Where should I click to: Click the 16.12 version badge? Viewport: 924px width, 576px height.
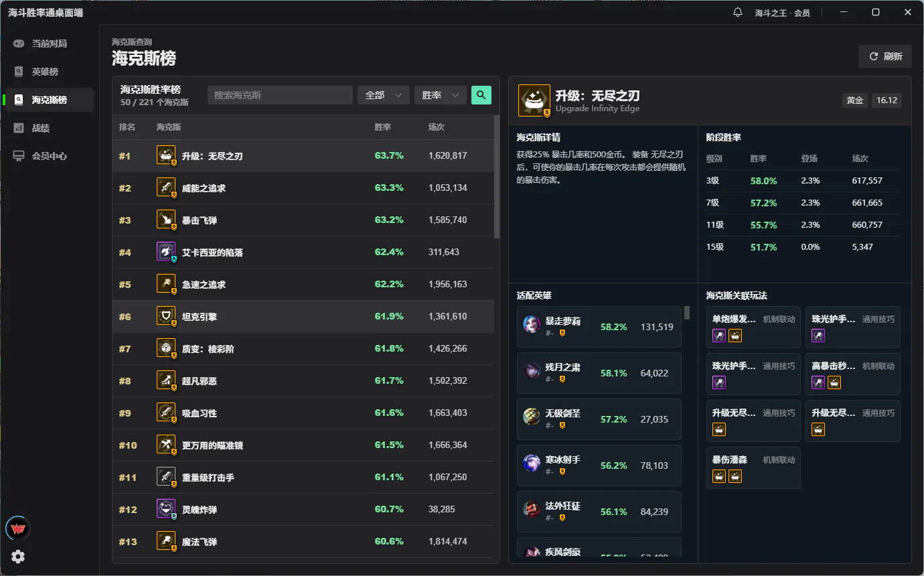(887, 100)
